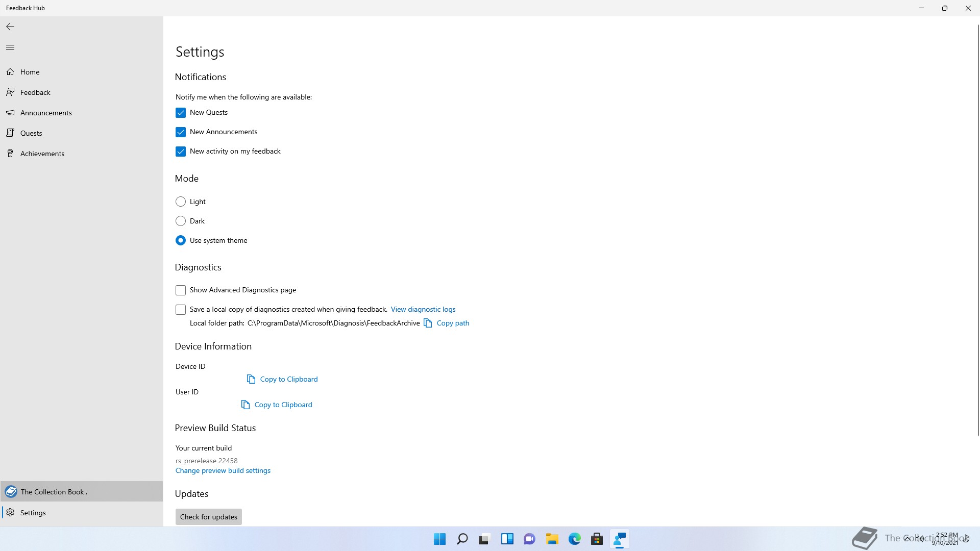This screenshot has width=980, height=551.
Task: Click the Home house icon
Action: (x=10, y=72)
